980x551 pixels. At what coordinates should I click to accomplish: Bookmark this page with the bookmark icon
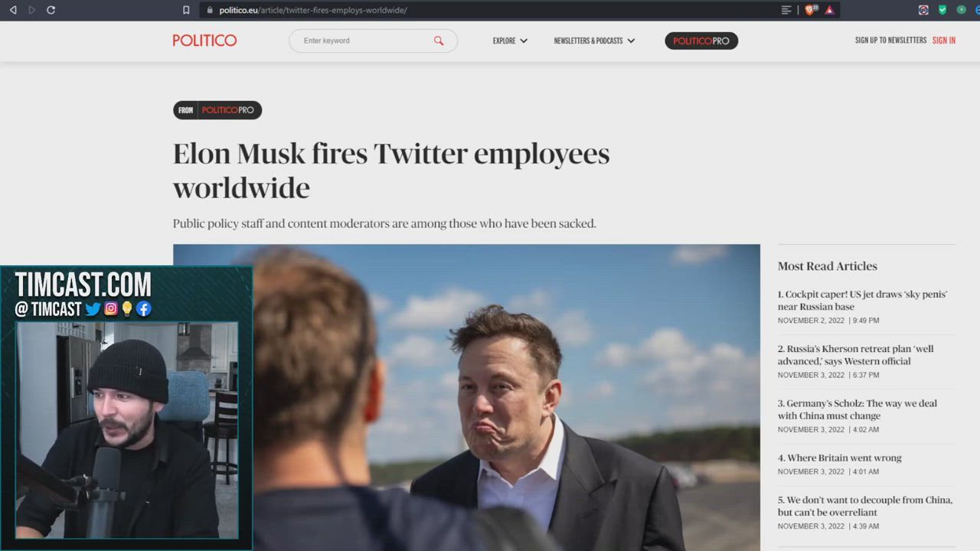[186, 10]
